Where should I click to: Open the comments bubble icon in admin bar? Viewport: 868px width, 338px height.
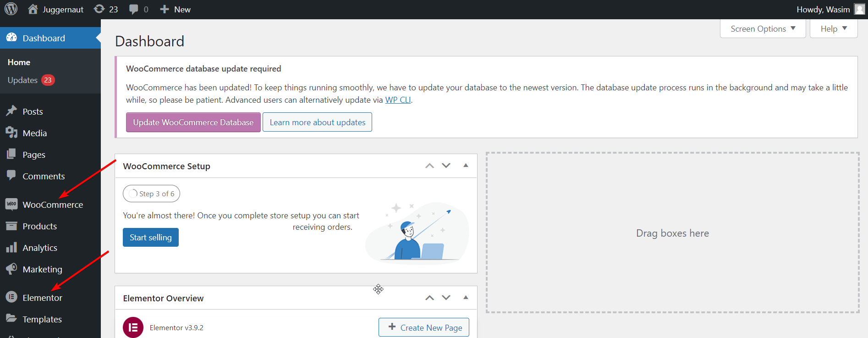coord(133,9)
